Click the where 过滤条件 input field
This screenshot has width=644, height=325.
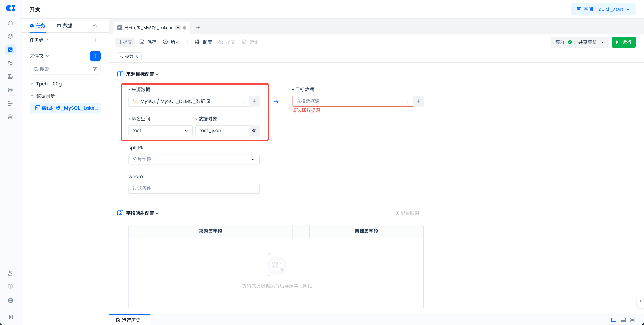(x=194, y=188)
